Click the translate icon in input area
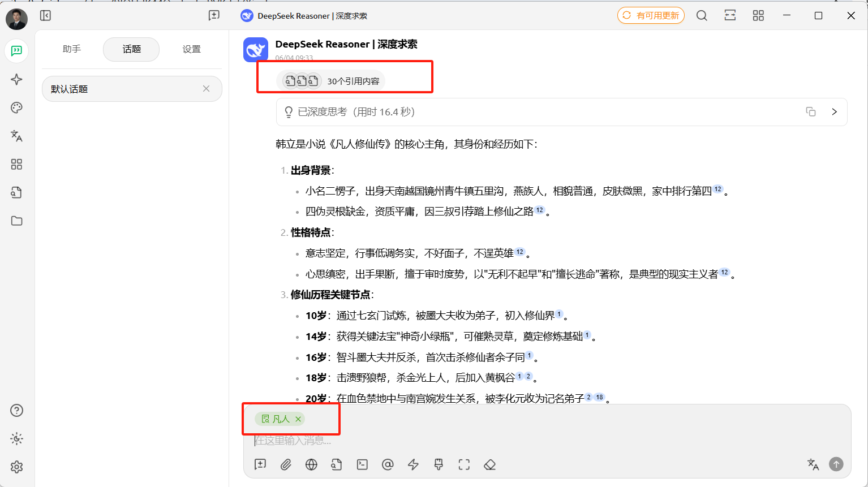Viewport: 868px width, 487px height. [x=813, y=464]
